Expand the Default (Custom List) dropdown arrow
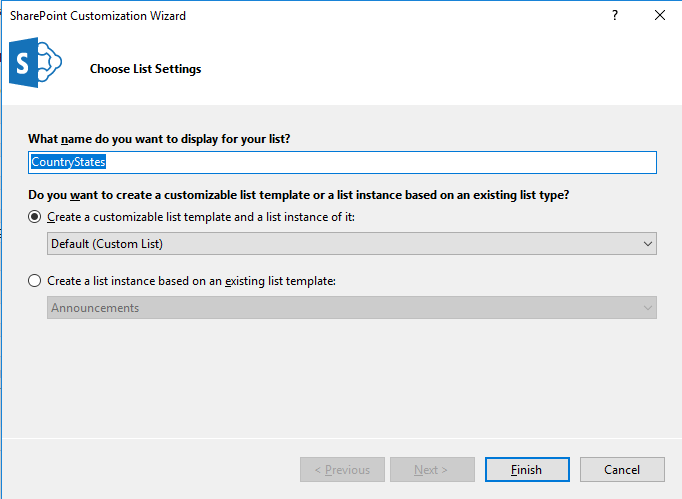Viewport: 682px width, 499px height. 648,243
